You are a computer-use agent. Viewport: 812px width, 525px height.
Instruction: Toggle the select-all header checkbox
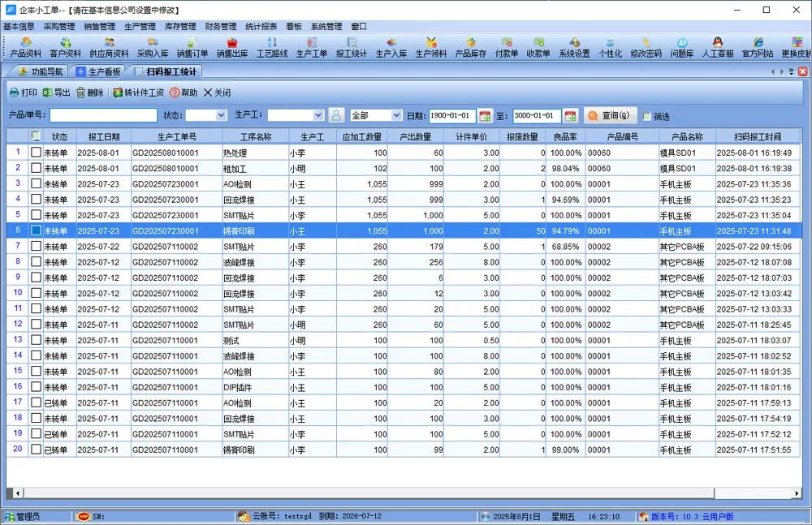35,136
